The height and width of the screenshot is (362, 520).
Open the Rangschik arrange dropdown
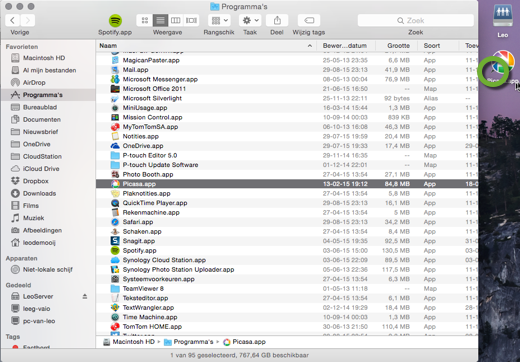pos(219,20)
